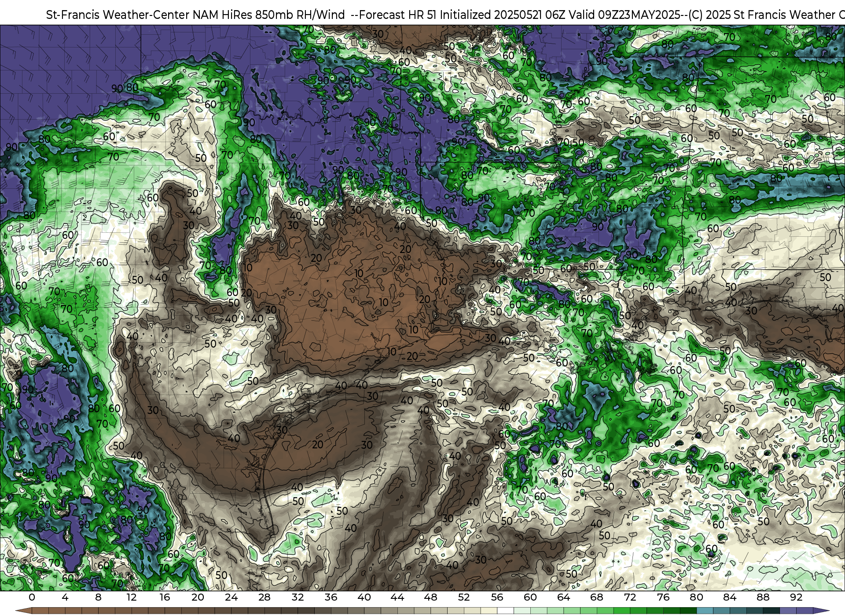Click the colorbar tick label 4

point(65,597)
